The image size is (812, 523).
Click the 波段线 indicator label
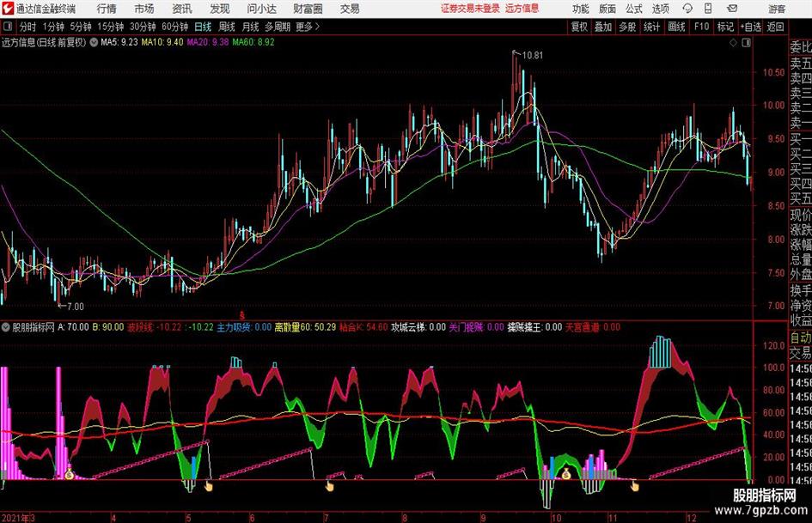140,327
